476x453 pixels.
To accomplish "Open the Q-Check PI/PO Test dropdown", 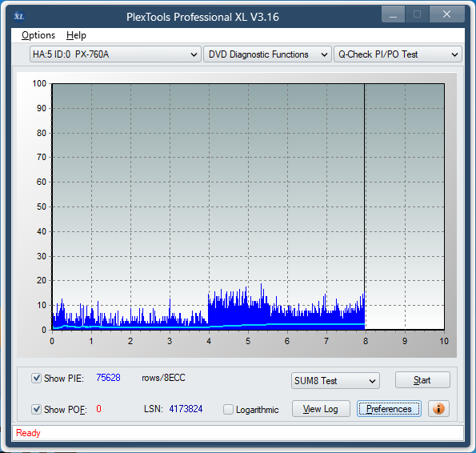I will [x=398, y=54].
